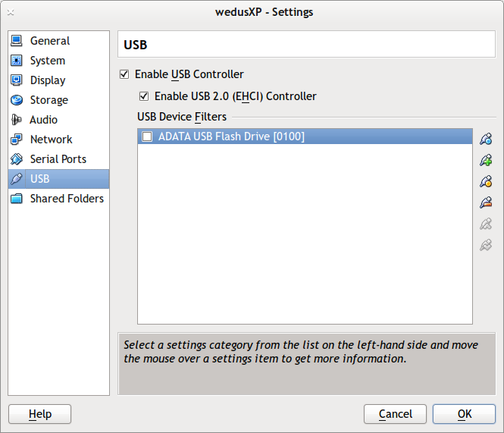
Task: Click the edit selected USB filter icon
Action: (486, 181)
